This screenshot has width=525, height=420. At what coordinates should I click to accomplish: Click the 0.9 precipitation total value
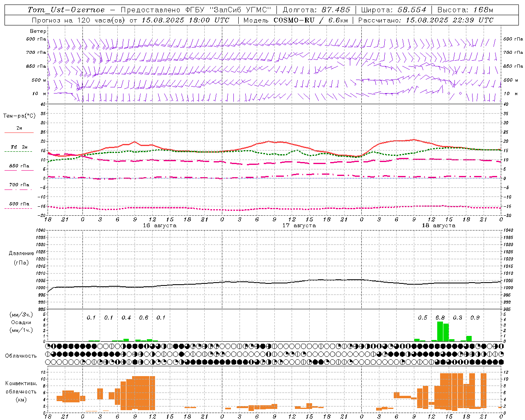(475, 318)
